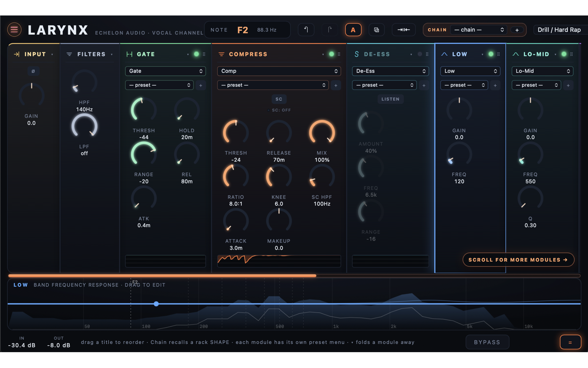Viewport: 588px width, 368px height.
Task: Select the GATE module title
Action: pos(146,54)
